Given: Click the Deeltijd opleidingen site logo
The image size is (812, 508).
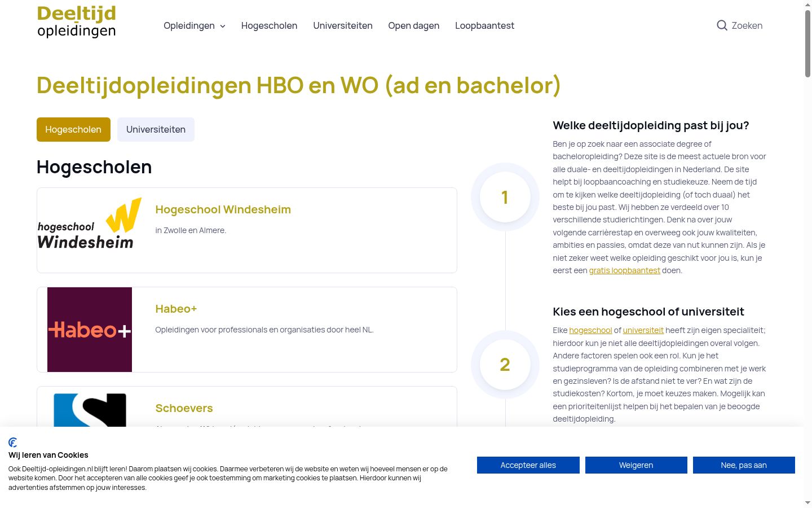Looking at the screenshot, I should (x=77, y=21).
